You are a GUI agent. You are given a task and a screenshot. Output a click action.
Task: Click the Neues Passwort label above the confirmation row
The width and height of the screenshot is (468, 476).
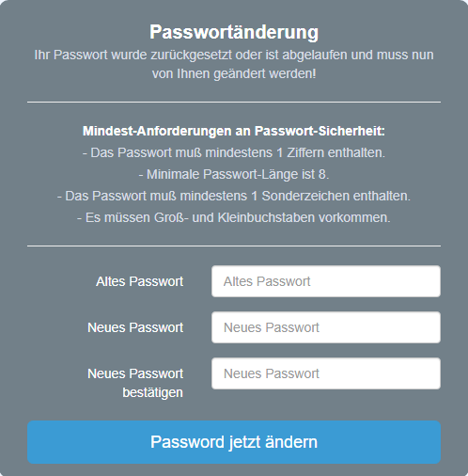click(x=135, y=327)
